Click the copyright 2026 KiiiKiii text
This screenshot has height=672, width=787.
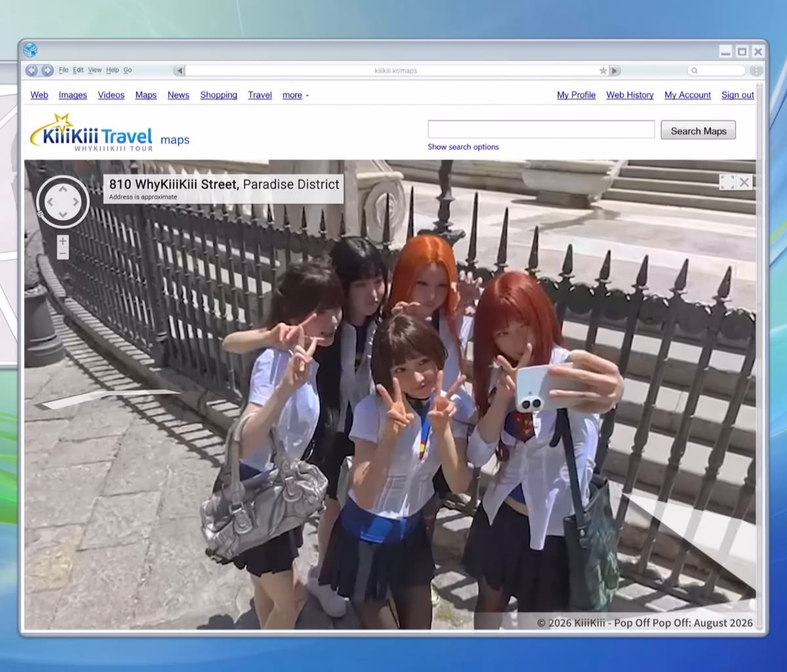[645, 622]
